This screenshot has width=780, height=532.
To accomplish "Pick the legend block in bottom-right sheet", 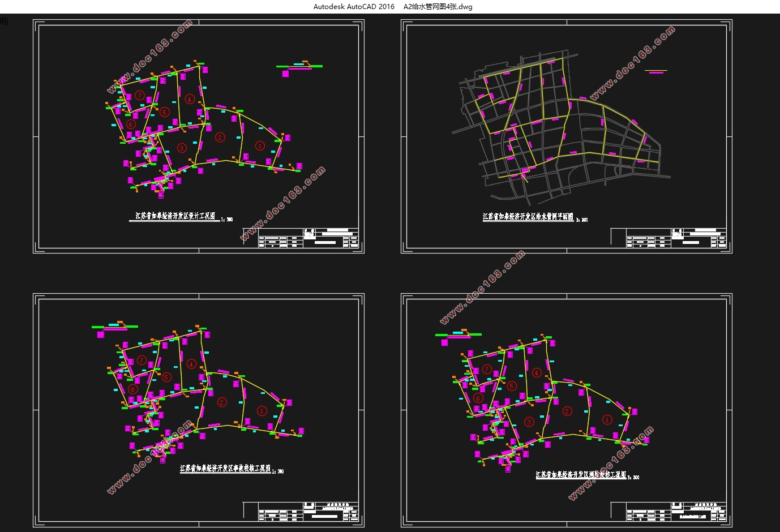I will point(458,336).
